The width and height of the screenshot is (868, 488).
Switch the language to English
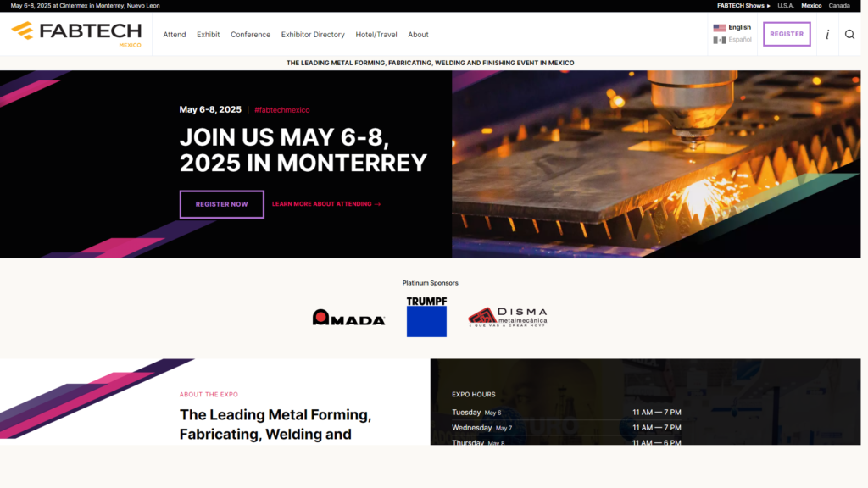(x=739, y=28)
